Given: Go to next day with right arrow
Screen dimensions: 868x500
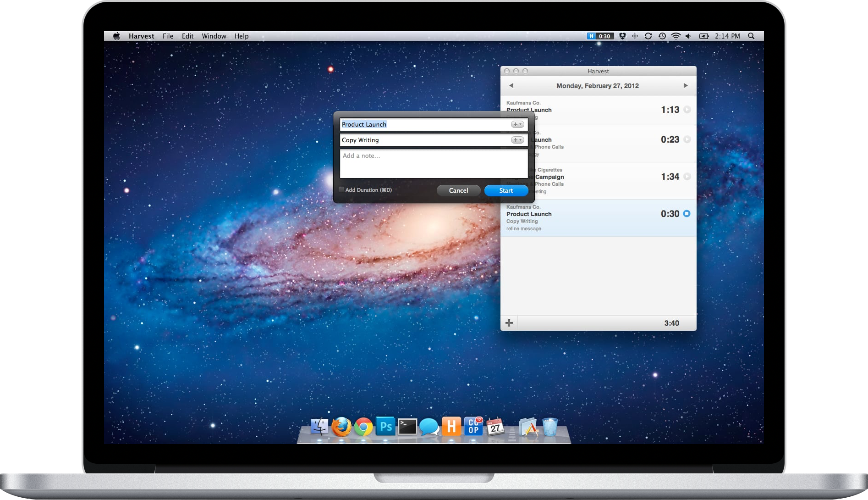Looking at the screenshot, I should [x=685, y=86].
